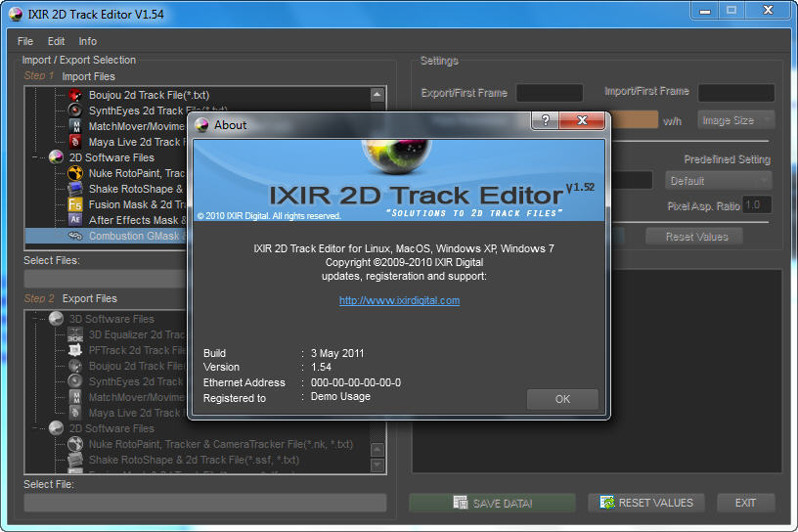The height and width of the screenshot is (532, 798).
Task: Select the Shake RotoShape & 2d Track File export row
Action: tap(194, 461)
